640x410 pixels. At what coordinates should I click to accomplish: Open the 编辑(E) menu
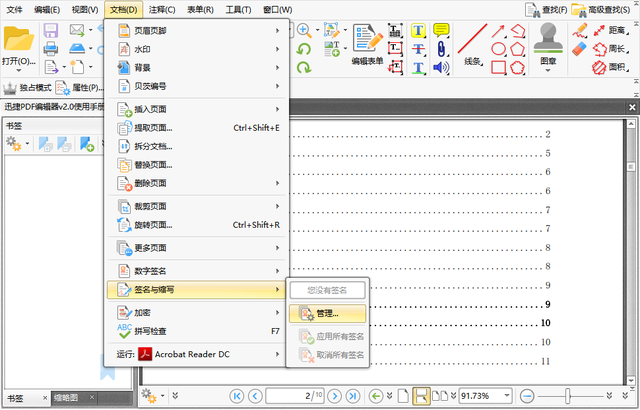point(47,9)
